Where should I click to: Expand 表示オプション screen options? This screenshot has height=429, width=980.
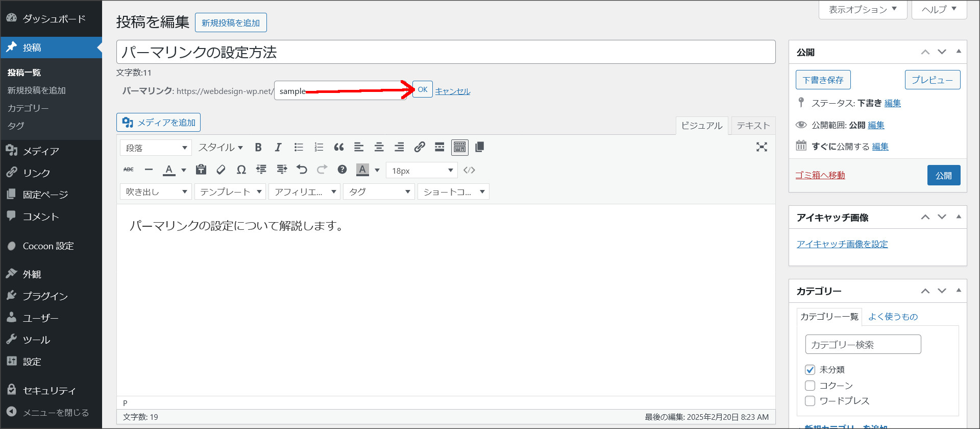(x=863, y=10)
